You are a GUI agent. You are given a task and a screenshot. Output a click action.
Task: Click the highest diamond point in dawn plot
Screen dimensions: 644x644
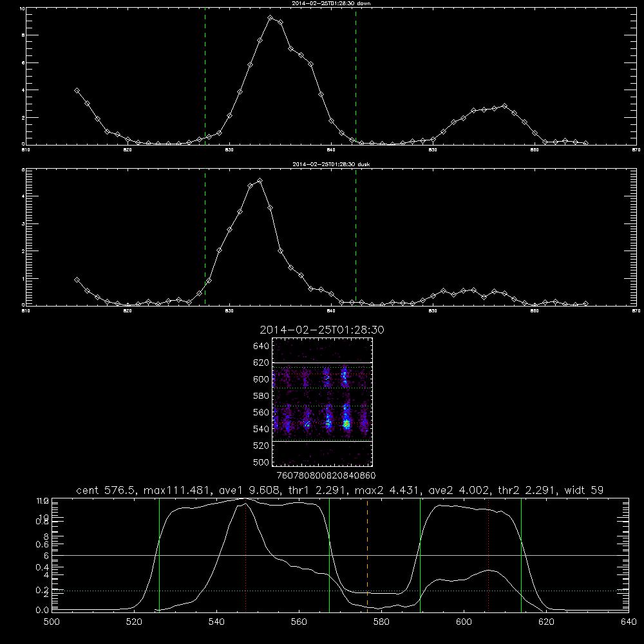tap(270, 17)
